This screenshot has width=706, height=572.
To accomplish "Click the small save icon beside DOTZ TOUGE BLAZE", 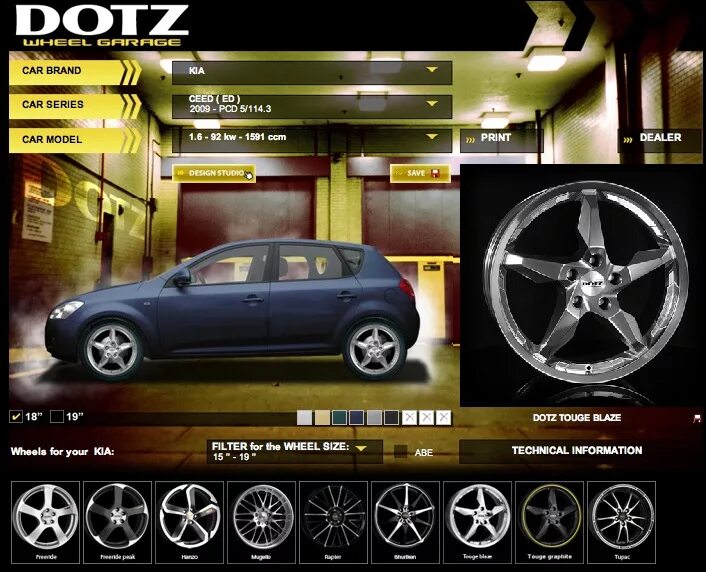I will pyautogui.click(x=697, y=418).
